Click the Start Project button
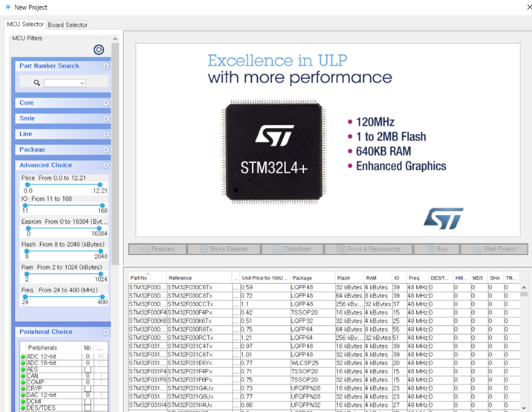 (x=494, y=249)
